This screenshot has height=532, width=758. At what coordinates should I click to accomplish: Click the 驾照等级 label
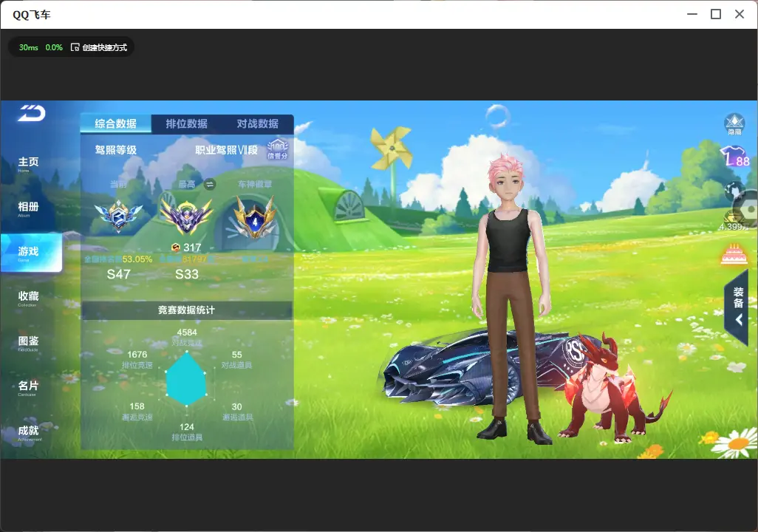tap(116, 150)
